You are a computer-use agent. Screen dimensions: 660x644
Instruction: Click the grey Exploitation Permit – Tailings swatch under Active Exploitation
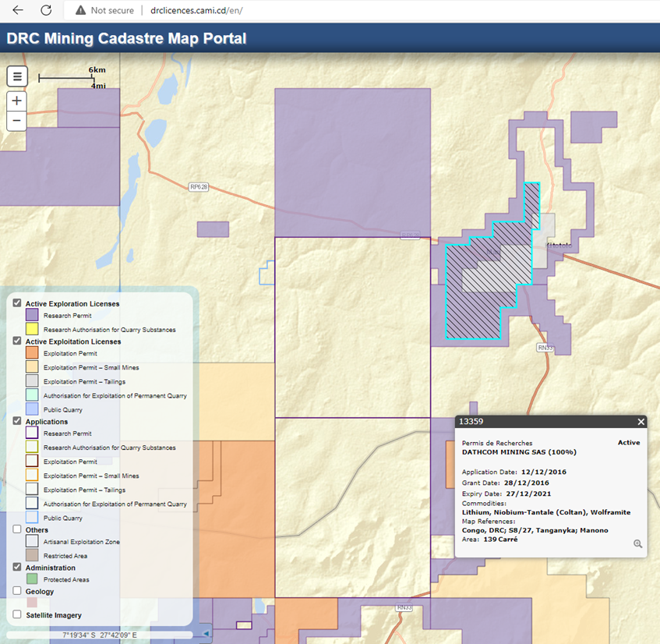pos(32,380)
